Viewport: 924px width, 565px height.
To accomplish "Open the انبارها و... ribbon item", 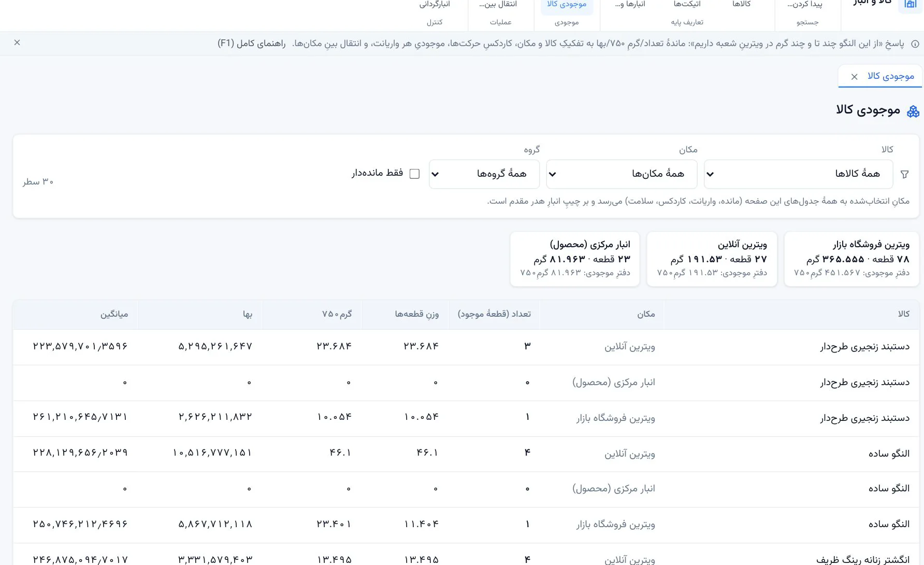I will [630, 5].
